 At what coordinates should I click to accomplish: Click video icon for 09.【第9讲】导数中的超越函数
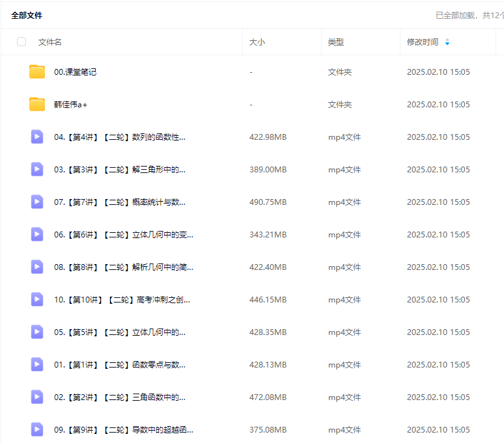37,429
